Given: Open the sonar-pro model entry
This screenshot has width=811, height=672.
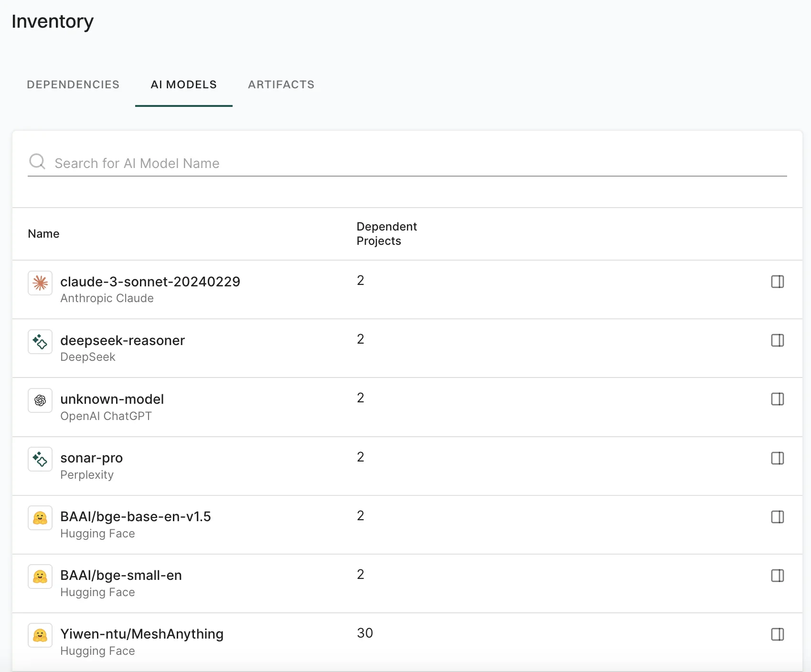Looking at the screenshot, I should 91,458.
